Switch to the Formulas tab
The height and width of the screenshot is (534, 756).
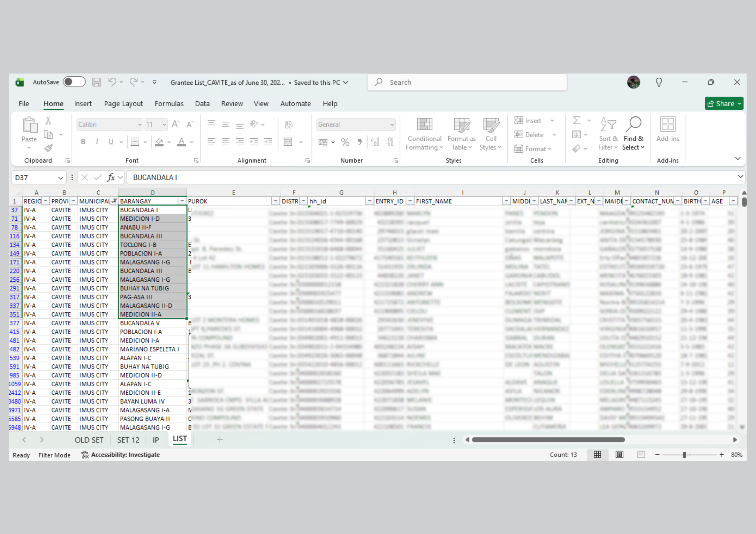[169, 104]
